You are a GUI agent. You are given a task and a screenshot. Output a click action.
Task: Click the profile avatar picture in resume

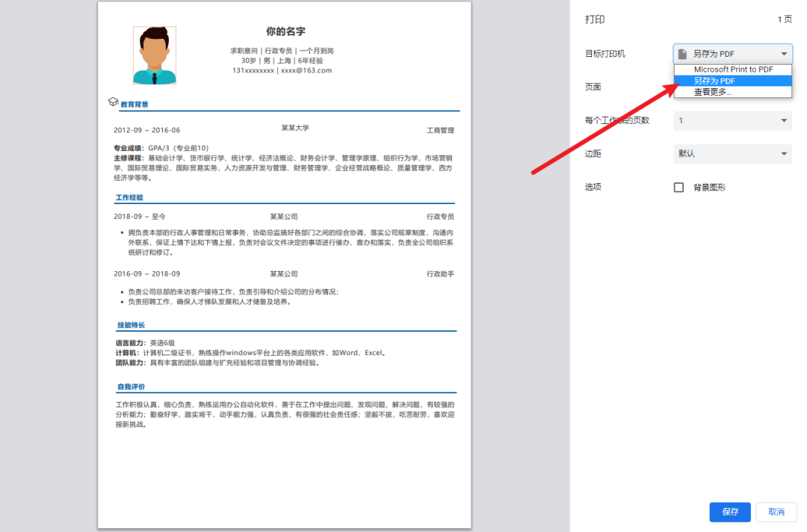click(x=155, y=56)
